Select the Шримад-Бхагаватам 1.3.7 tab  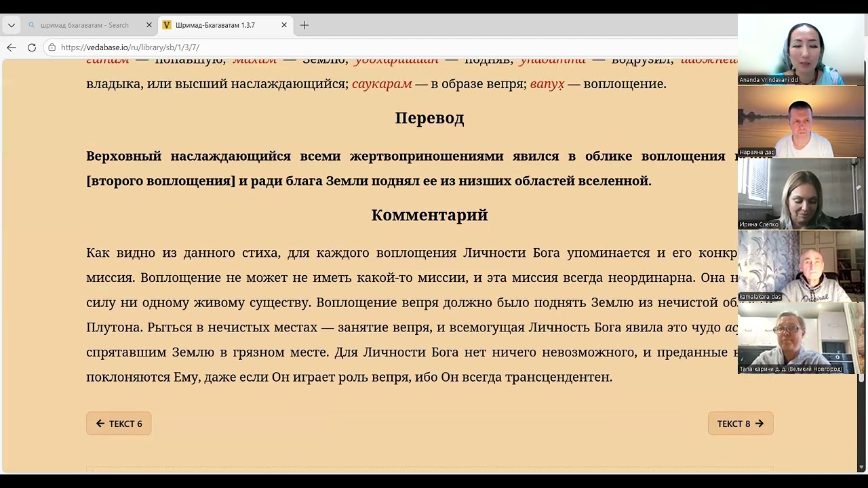pyautogui.click(x=226, y=25)
